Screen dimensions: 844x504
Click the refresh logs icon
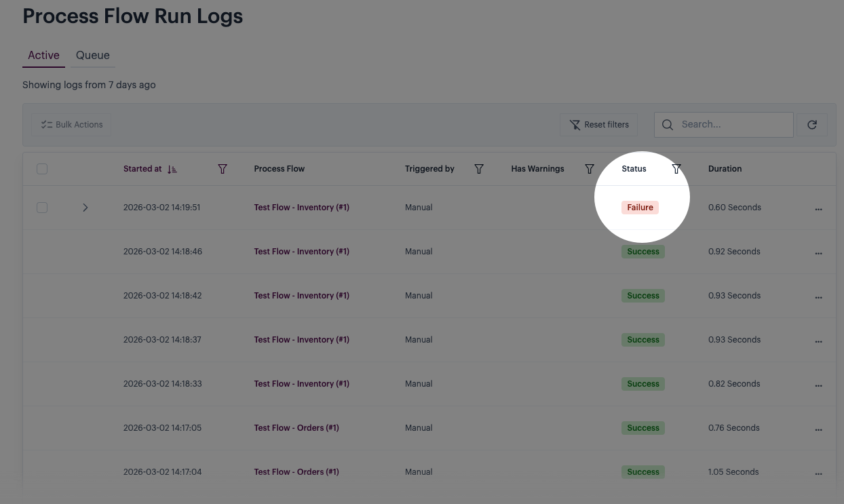pos(811,125)
